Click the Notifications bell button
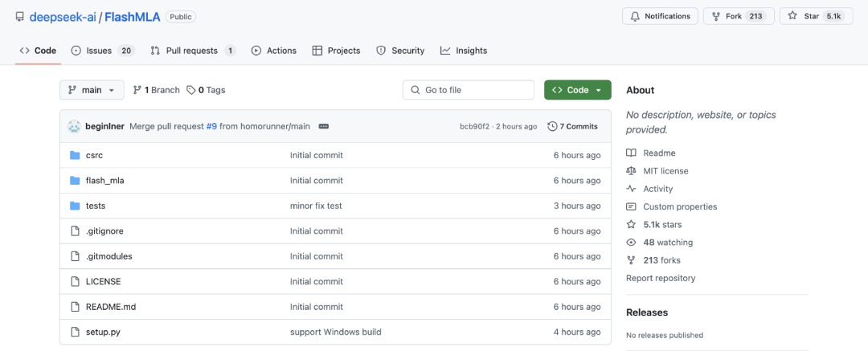 tap(660, 16)
